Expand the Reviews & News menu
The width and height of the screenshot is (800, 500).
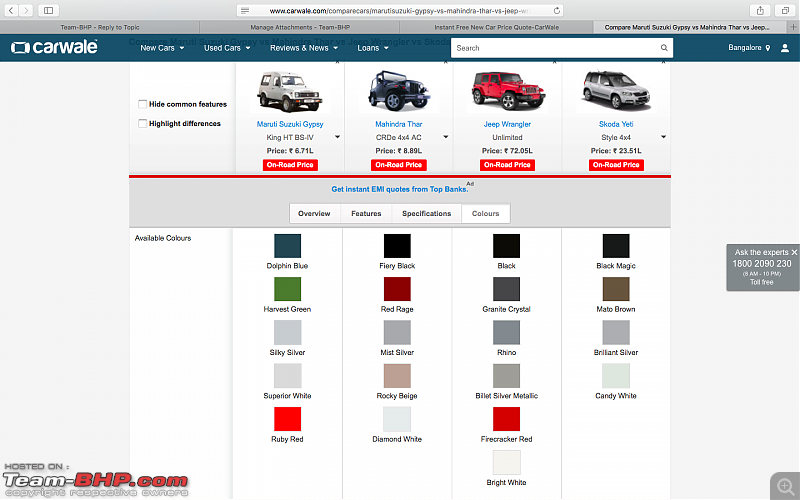[304, 48]
